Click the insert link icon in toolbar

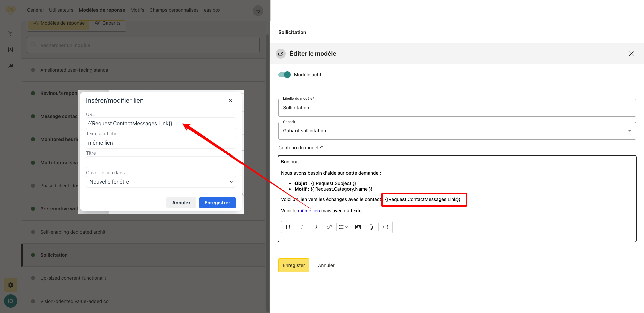point(329,227)
